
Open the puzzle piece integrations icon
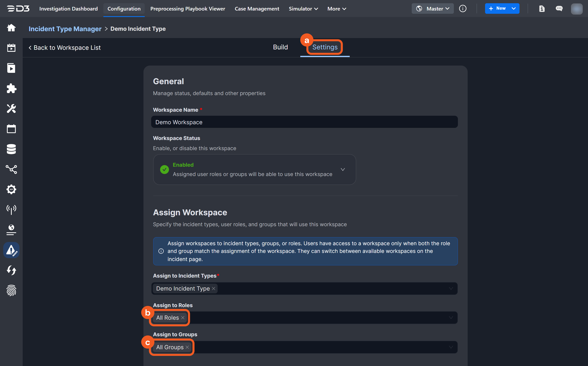pos(11,88)
